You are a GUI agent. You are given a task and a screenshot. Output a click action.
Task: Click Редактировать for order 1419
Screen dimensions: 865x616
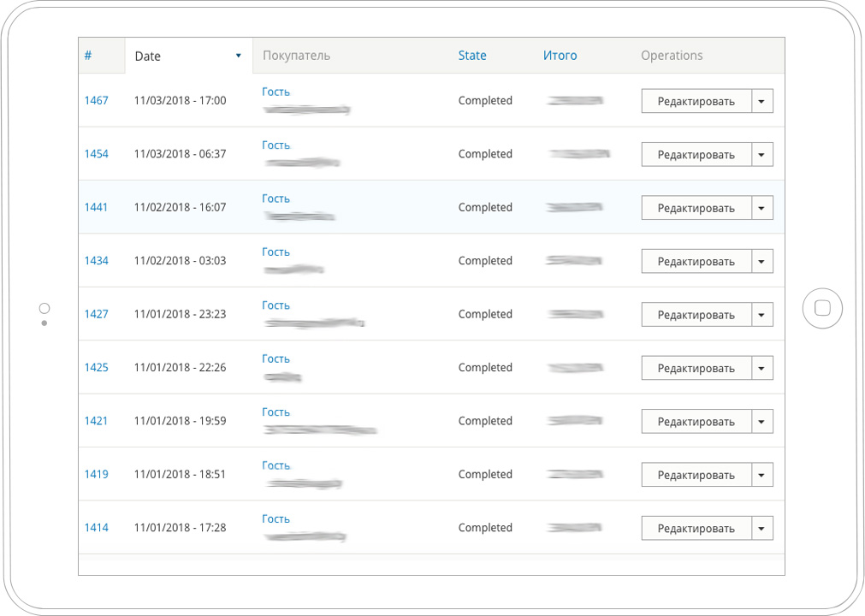(696, 476)
